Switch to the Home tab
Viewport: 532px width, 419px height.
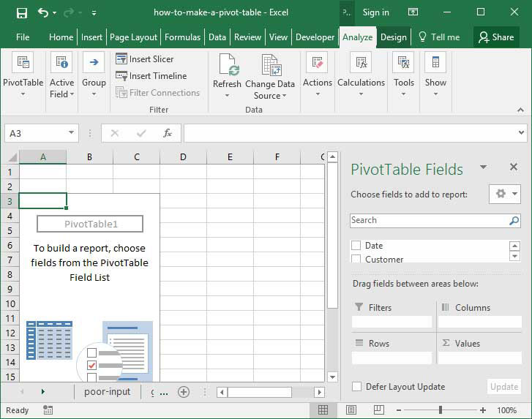point(61,37)
